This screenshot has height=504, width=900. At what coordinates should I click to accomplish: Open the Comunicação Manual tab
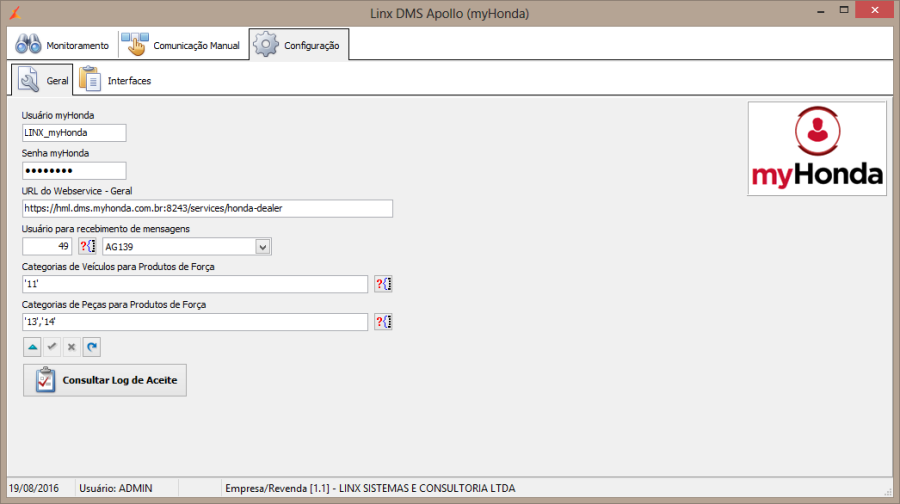(181, 45)
